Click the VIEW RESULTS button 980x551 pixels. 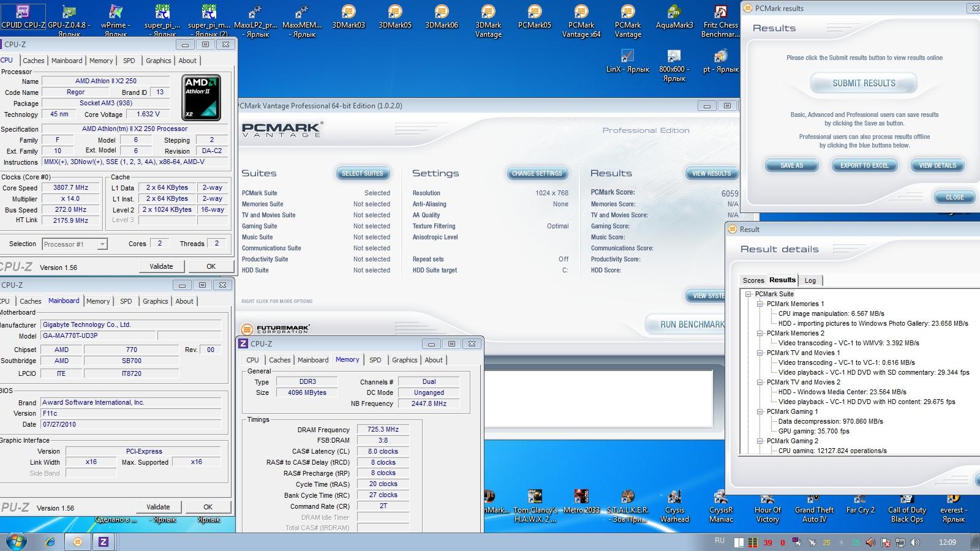point(711,173)
